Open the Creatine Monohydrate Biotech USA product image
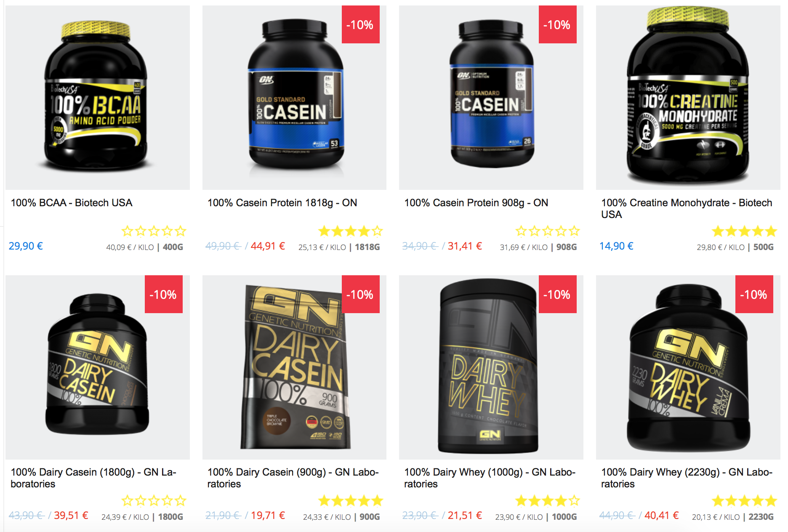This screenshot has height=532, width=788. (688, 97)
